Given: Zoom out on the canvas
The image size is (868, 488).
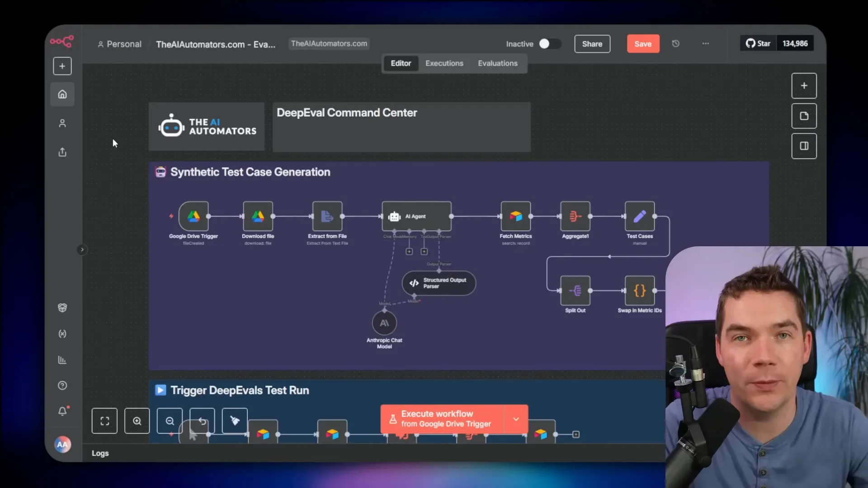Looking at the screenshot, I should point(170,421).
